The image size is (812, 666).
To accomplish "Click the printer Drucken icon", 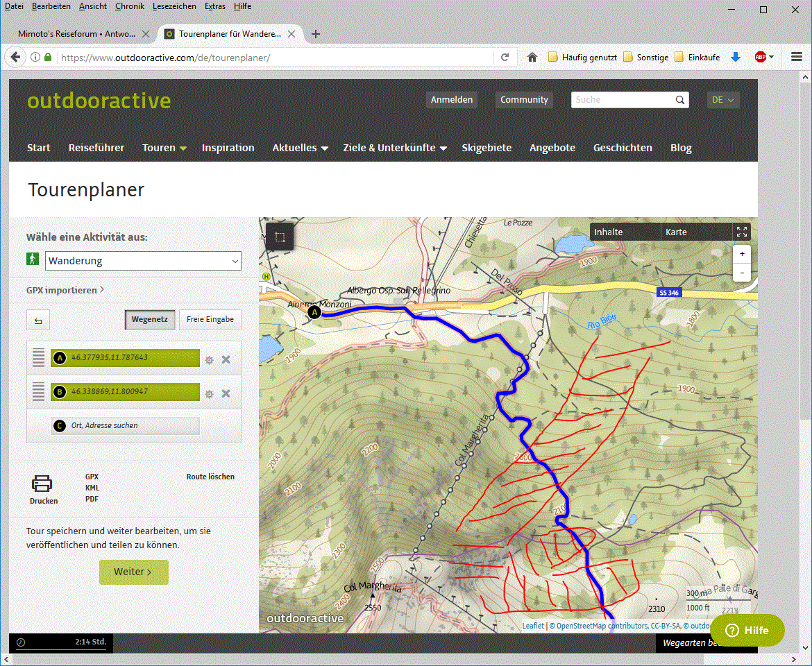I will (x=42, y=484).
